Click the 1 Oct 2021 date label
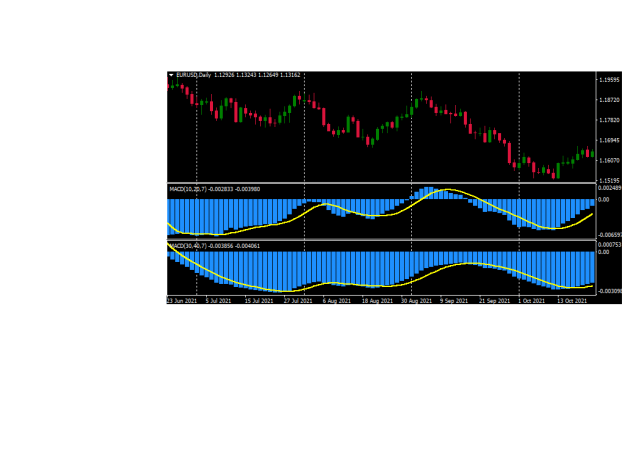625x469 pixels. [531, 301]
